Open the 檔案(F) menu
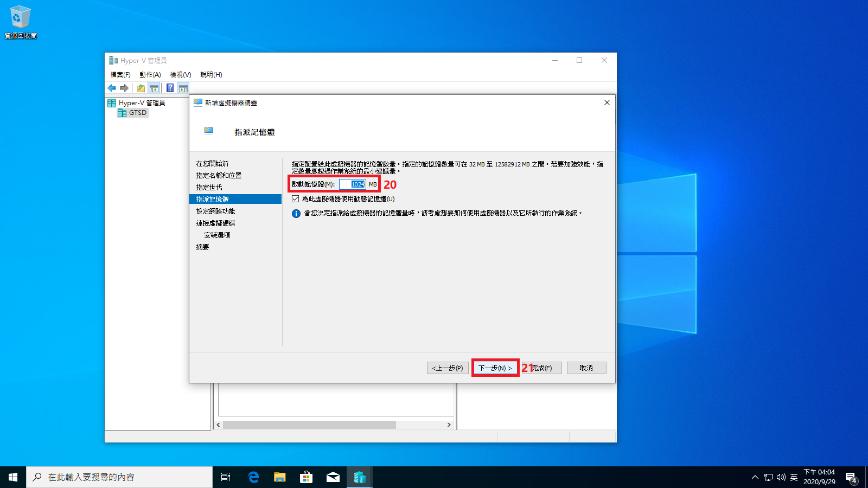The image size is (868, 488). click(120, 75)
